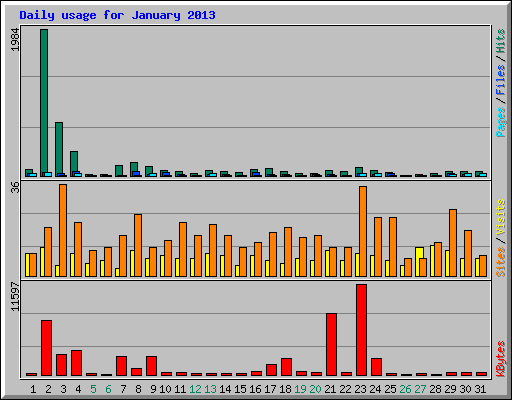This screenshot has height=400, width=512.
Task: Select the red KBytes bar for day 9
Action: click(151, 366)
